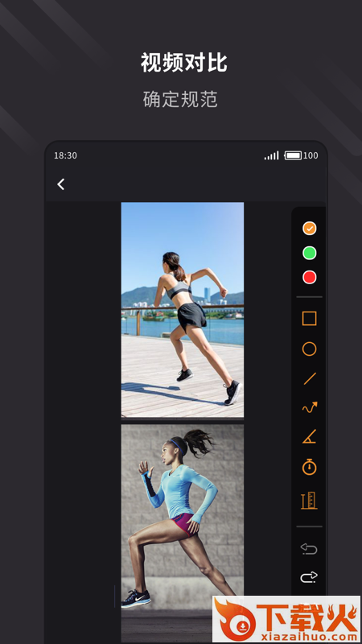Tap the 视频对比 heading
362x644 pixels.
[x=184, y=63]
